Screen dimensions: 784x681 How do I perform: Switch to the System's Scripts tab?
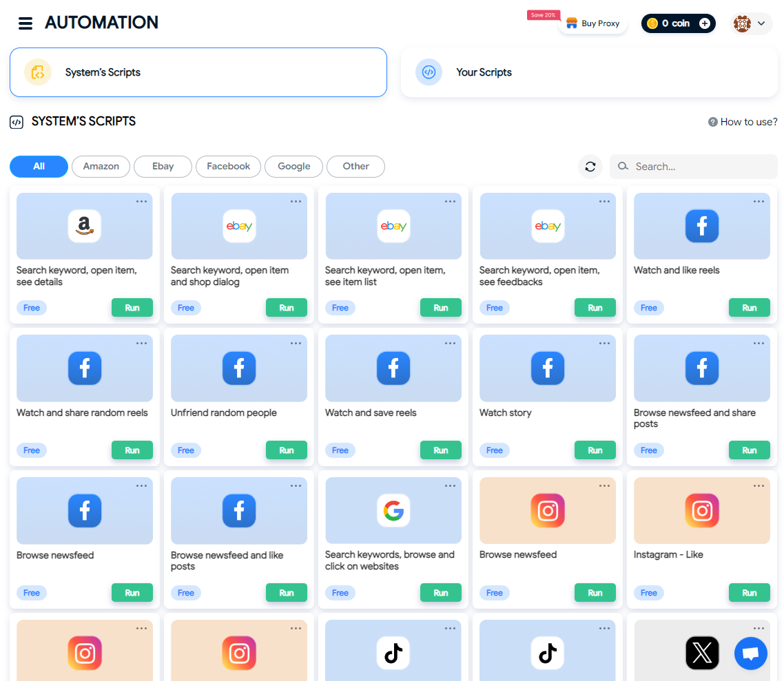pyautogui.click(x=198, y=72)
